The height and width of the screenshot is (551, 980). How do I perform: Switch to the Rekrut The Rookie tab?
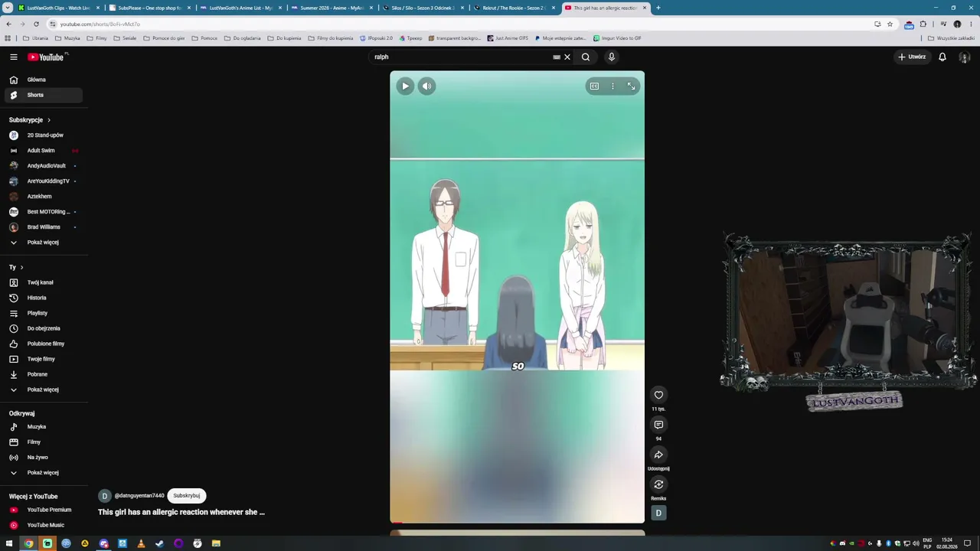click(514, 8)
